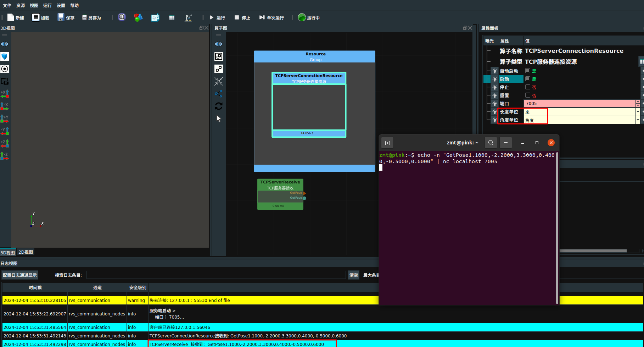Click the blue shield icon in 3D view sidebar
The height and width of the screenshot is (347, 644).
click(5, 56)
